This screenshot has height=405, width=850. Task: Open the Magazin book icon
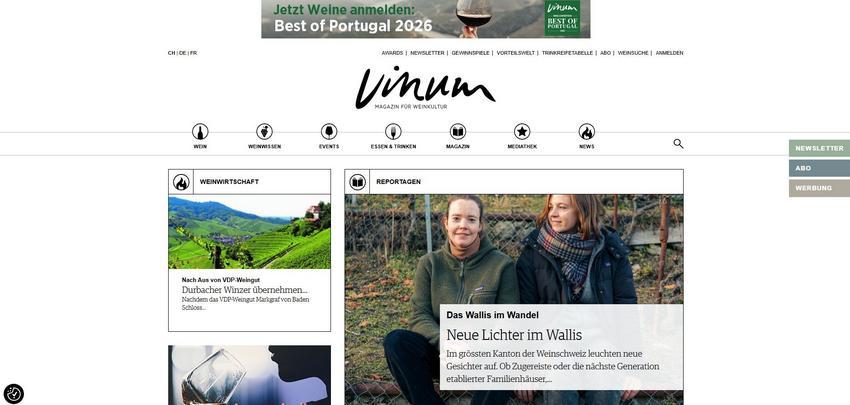(458, 132)
